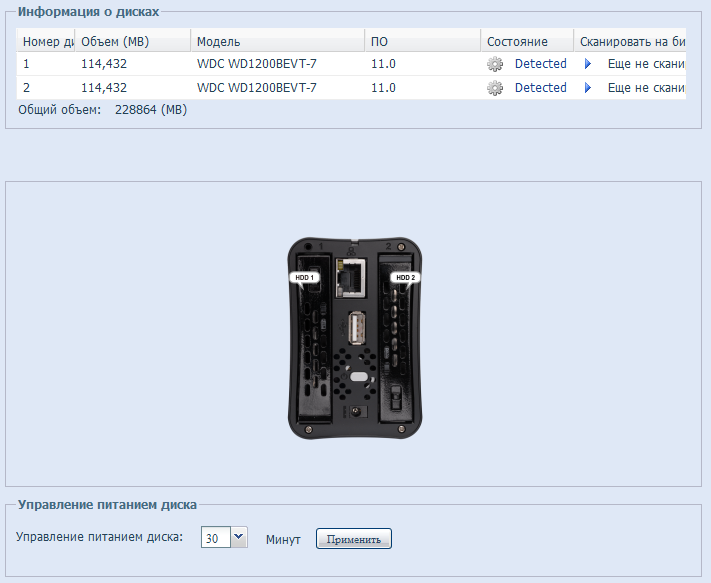Click capacity 114,432 in disk 2 row
Viewport: 711px width, 583px height.
pyautogui.click(x=104, y=87)
